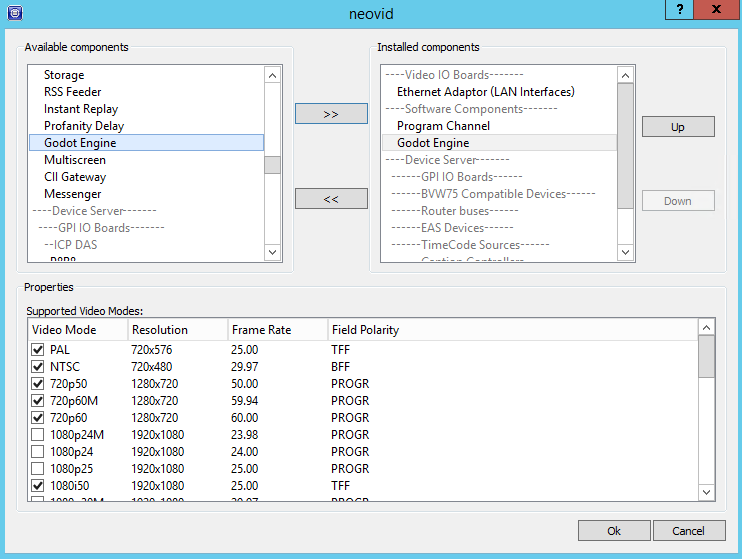The image size is (742, 559).
Task: Uncheck the 1080i50 video mode
Action: (37, 486)
